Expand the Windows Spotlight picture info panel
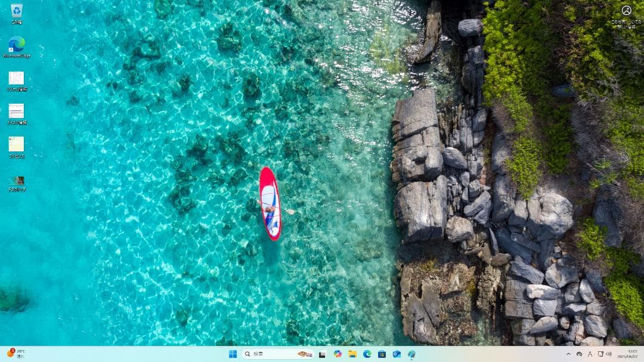Image resolution: width=644 pixels, height=362 pixels. (x=626, y=9)
